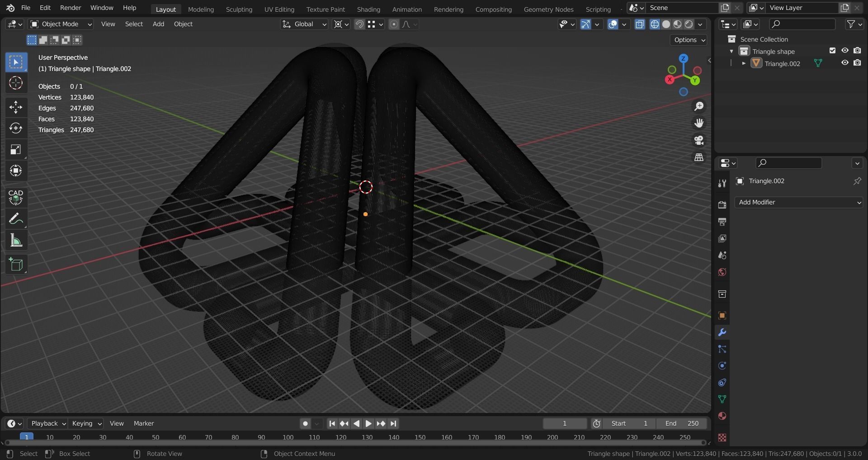Screen dimensions: 868x460
Task: Open the viewport Add menu
Action: coord(158,24)
